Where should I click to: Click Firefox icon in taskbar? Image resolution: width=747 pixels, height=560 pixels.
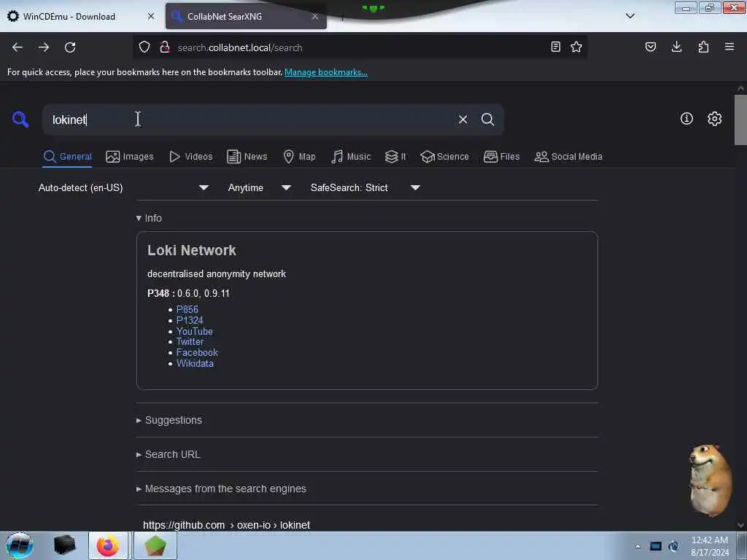[x=108, y=545]
